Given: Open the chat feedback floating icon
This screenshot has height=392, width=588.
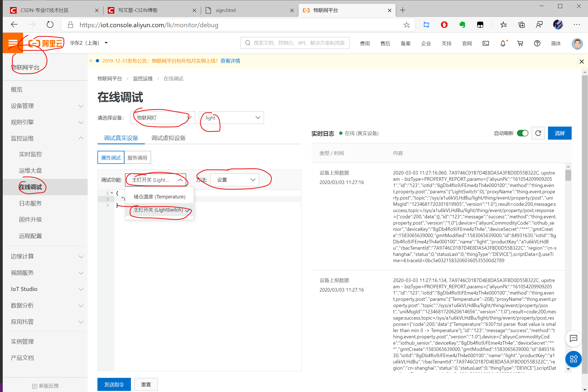Looking at the screenshot, I should tap(573, 338).
